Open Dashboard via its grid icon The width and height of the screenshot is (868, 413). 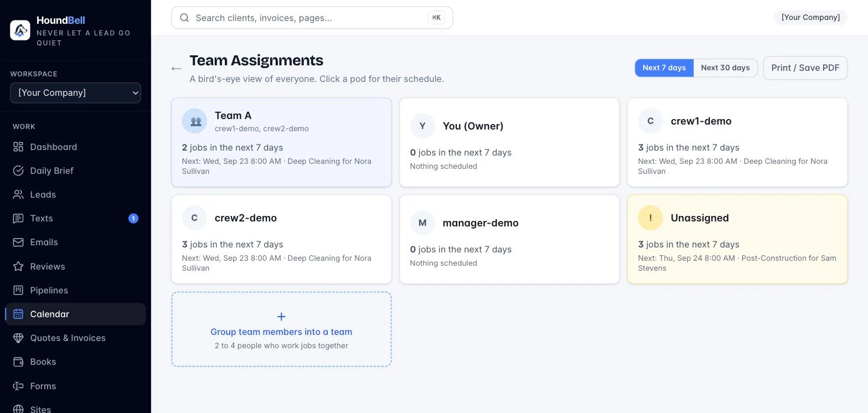[18, 147]
